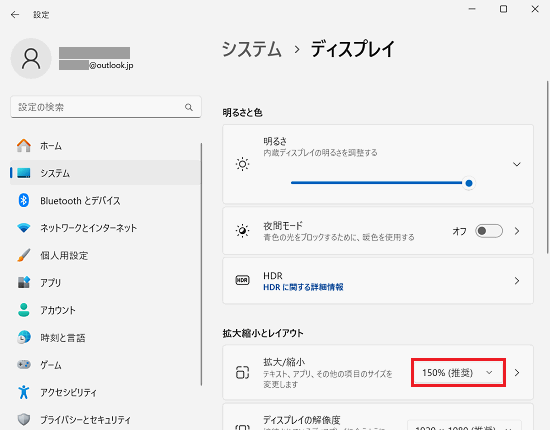Click the Home house icon

pos(24,146)
